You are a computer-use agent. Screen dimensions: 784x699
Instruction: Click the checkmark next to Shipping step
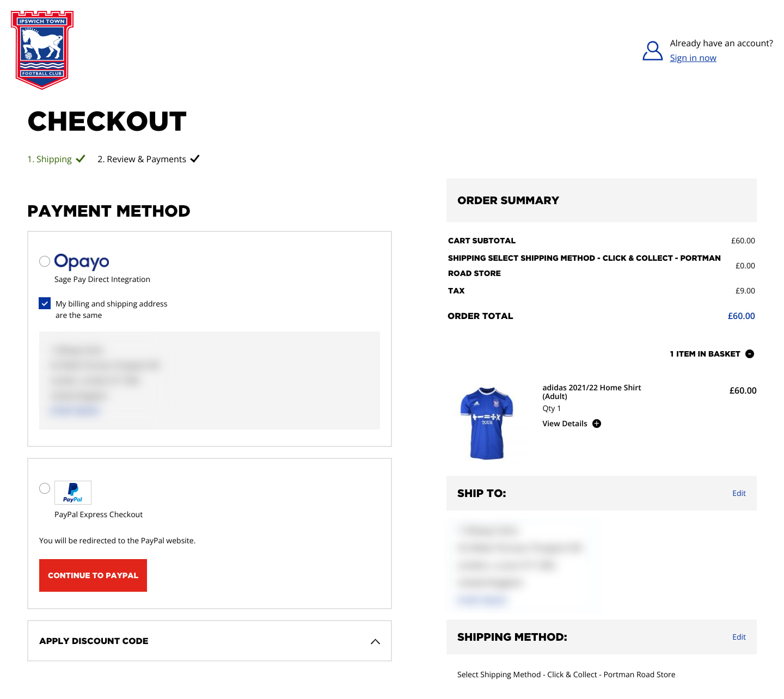coord(81,159)
